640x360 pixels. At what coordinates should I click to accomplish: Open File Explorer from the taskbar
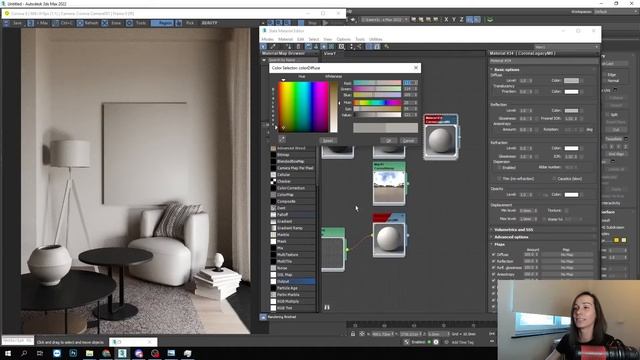89,353
